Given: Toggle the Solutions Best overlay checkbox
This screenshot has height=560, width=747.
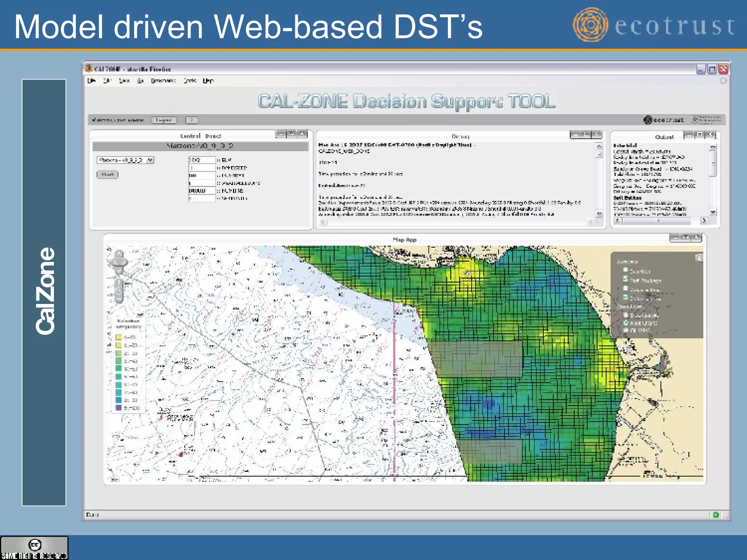Looking at the screenshot, I should (625, 288).
